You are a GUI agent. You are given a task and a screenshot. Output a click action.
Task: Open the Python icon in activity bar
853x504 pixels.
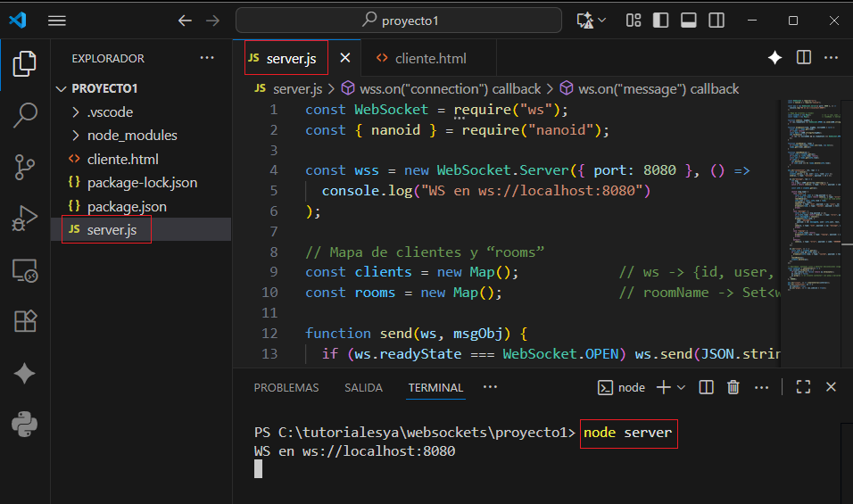(x=25, y=425)
